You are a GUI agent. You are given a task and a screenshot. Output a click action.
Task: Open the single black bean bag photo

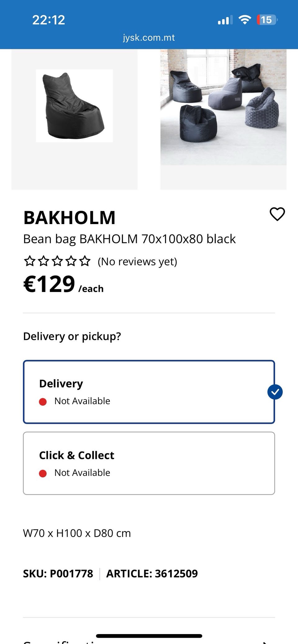[x=74, y=106]
